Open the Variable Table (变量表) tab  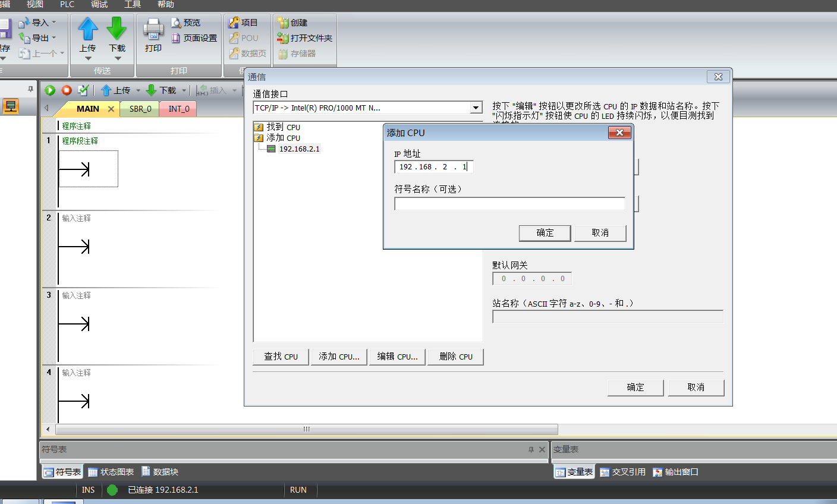(x=574, y=472)
